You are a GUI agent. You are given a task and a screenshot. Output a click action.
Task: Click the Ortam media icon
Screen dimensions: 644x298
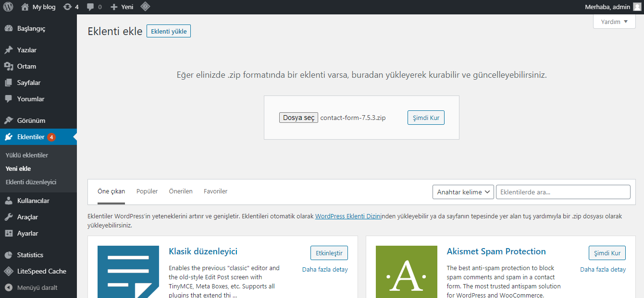[9, 66]
